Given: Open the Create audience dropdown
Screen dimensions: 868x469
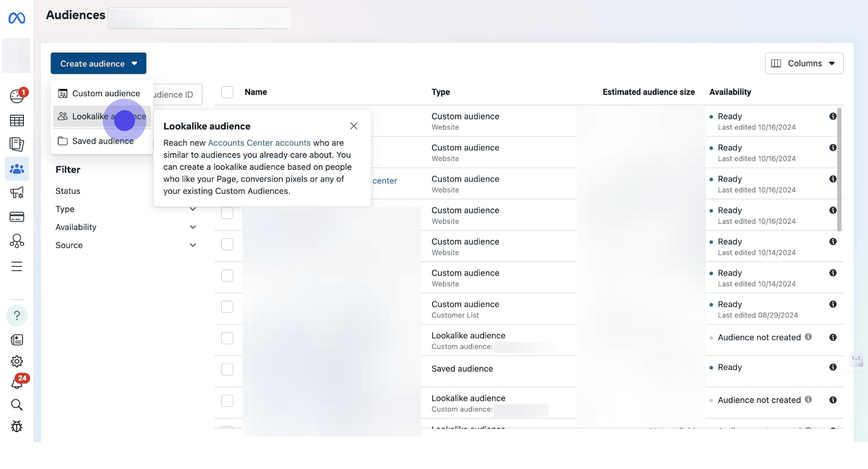Looking at the screenshot, I should coord(99,63).
